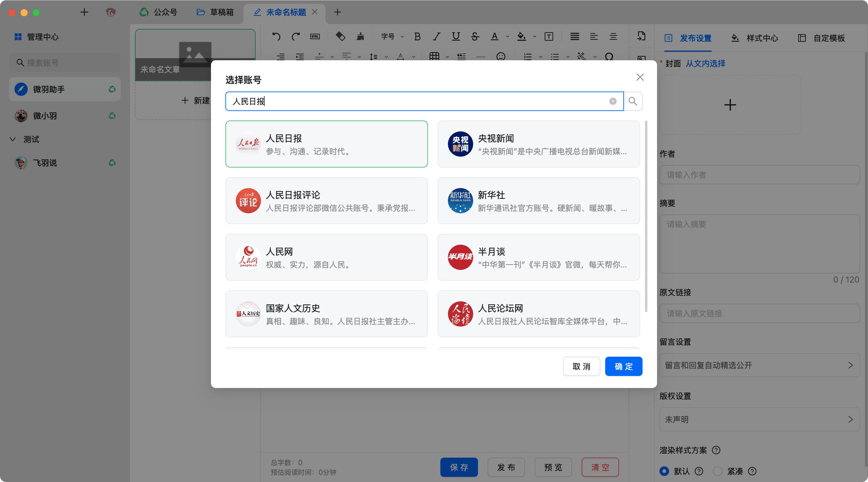Click the 取消 button
Viewport: 868px width, 482px height.
pos(581,366)
